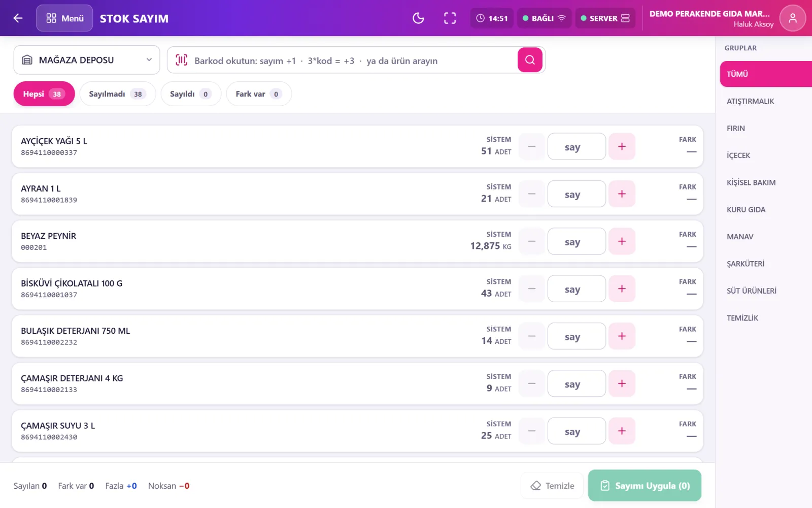Image resolution: width=812 pixels, height=508 pixels.
Task: Click the pink search icon button
Action: (530, 60)
